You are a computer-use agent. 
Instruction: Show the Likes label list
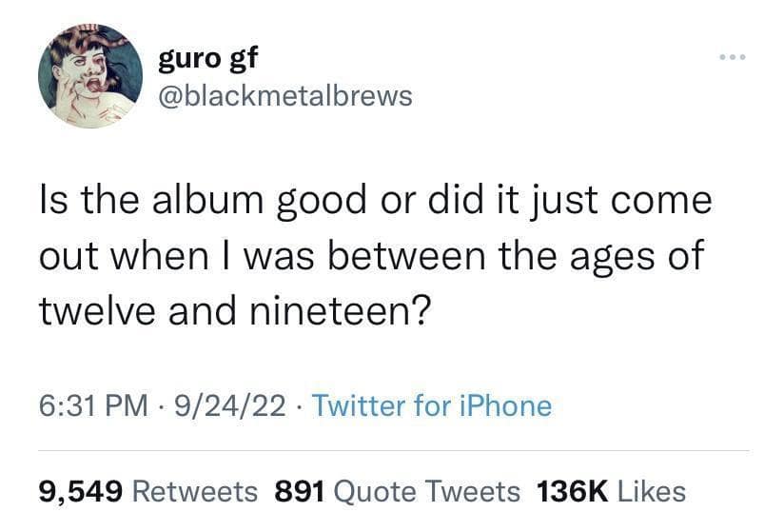(652, 491)
